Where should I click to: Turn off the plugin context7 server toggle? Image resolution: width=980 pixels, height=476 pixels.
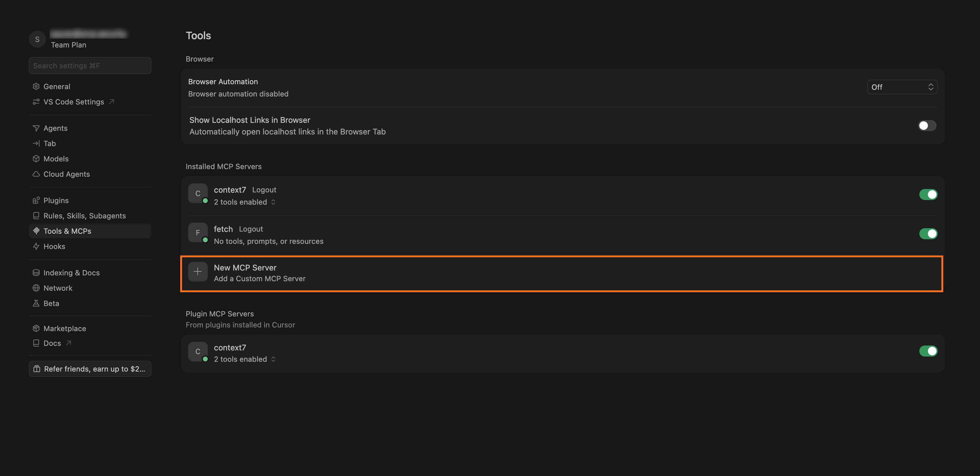coord(928,351)
